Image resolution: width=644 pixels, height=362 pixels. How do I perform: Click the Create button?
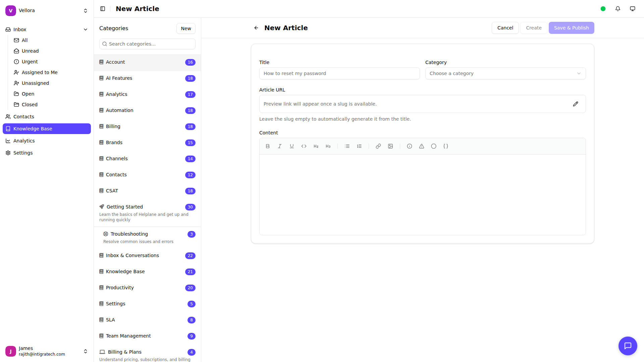tap(534, 28)
